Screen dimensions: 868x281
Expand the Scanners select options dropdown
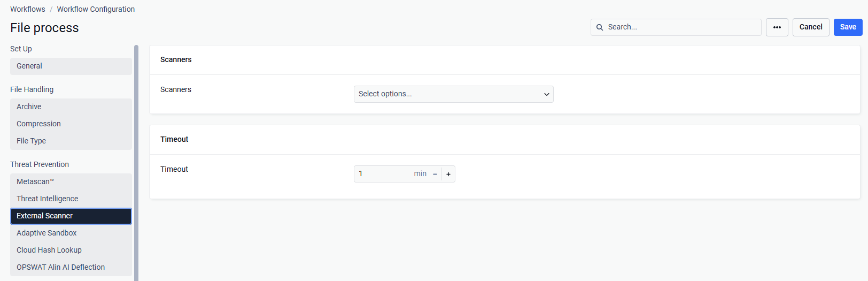click(x=454, y=94)
